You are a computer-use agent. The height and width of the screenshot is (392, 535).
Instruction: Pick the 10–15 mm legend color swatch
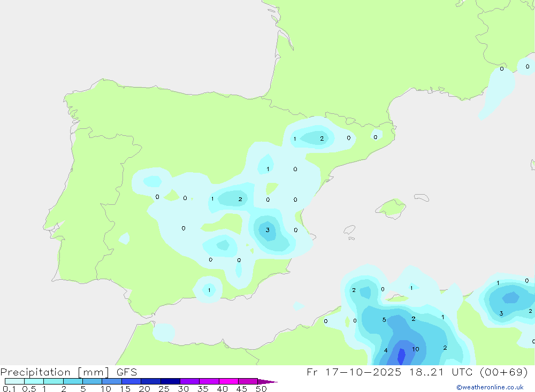[x=112, y=381]
